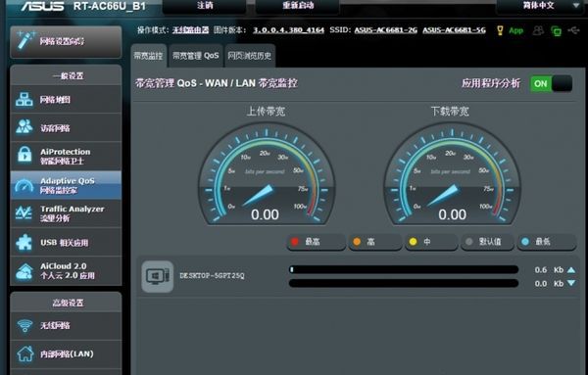The height and width of the screenshot is (375, 588).
Task: Open the AiProtection padlock icon
Action: [24, 155]
